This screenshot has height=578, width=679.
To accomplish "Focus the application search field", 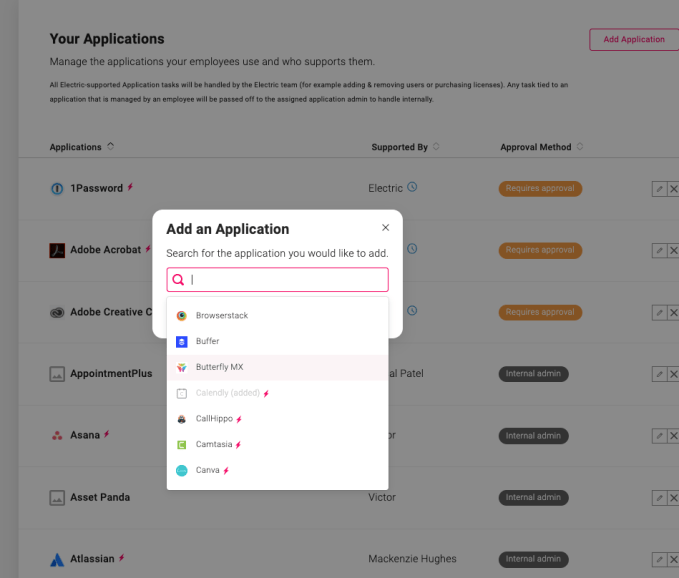I will tap(285, 280).
